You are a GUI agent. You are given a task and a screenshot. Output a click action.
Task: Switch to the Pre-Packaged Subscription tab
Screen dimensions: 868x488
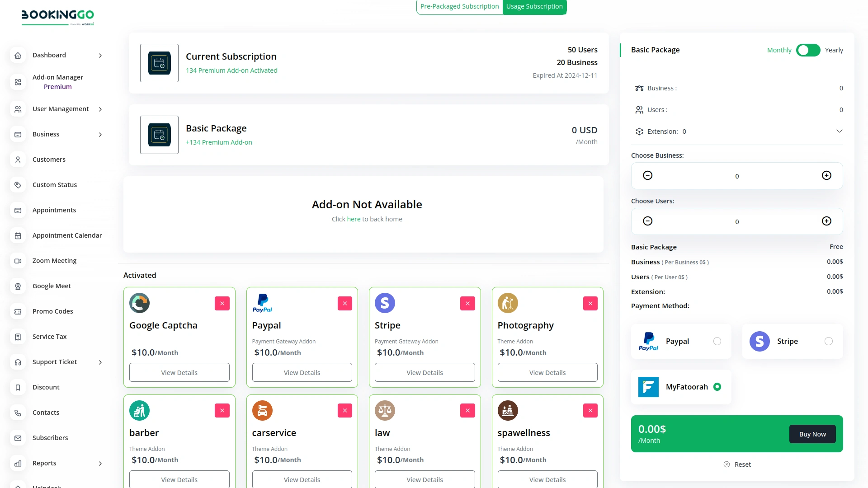tap(459, 6)
